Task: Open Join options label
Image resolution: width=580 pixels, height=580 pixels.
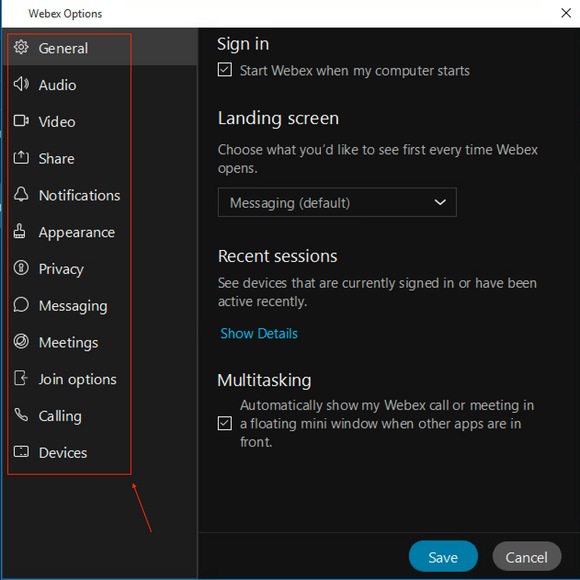Action: point(77,379)
